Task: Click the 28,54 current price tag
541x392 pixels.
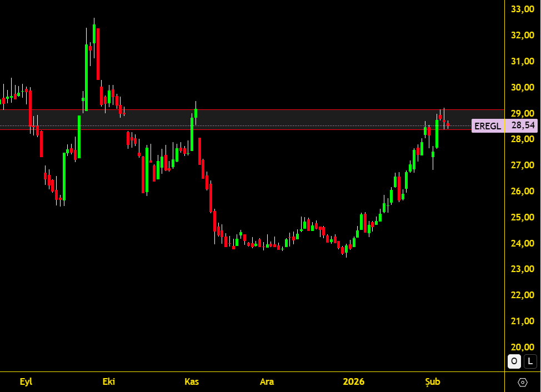Action: [523, 125]
